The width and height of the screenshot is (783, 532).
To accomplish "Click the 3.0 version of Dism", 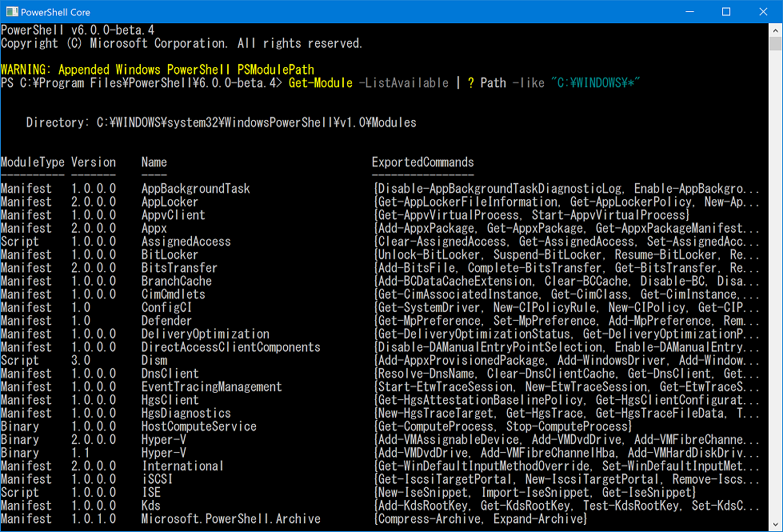I will point(81,361).
